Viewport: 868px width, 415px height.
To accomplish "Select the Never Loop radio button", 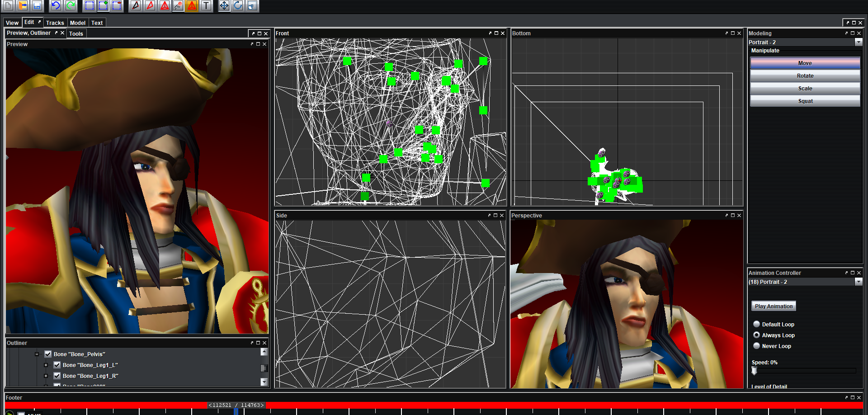I will point(756,346).
